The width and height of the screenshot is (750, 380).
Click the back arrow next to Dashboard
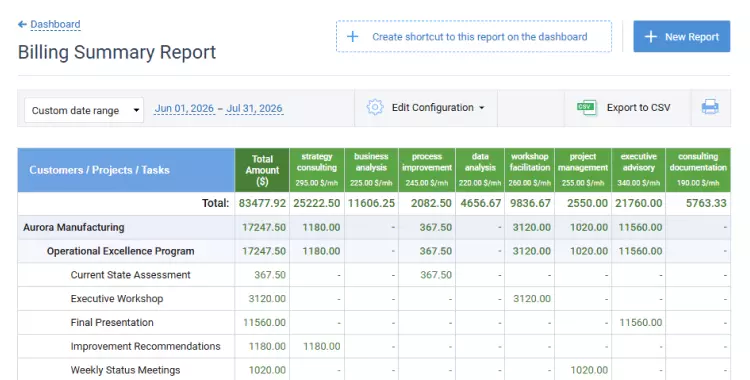(x=22, y=24)
